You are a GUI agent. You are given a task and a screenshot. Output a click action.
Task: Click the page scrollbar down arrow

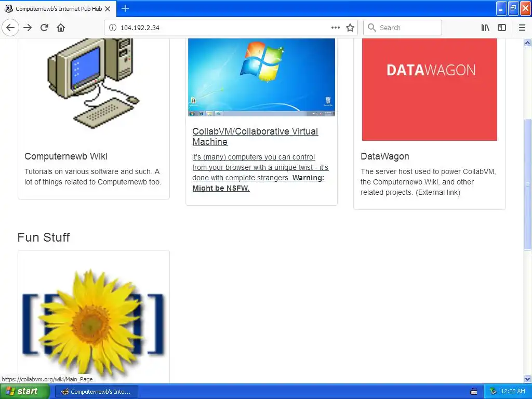click(527, 379)
